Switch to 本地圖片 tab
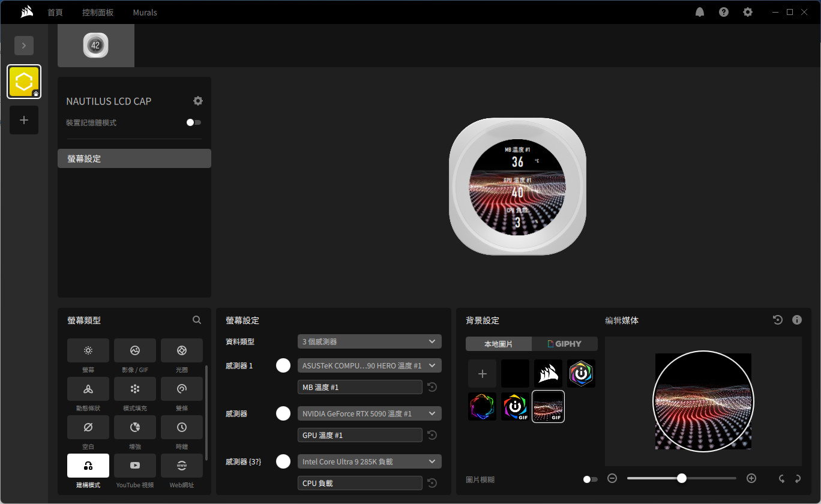 pos(499,344)
